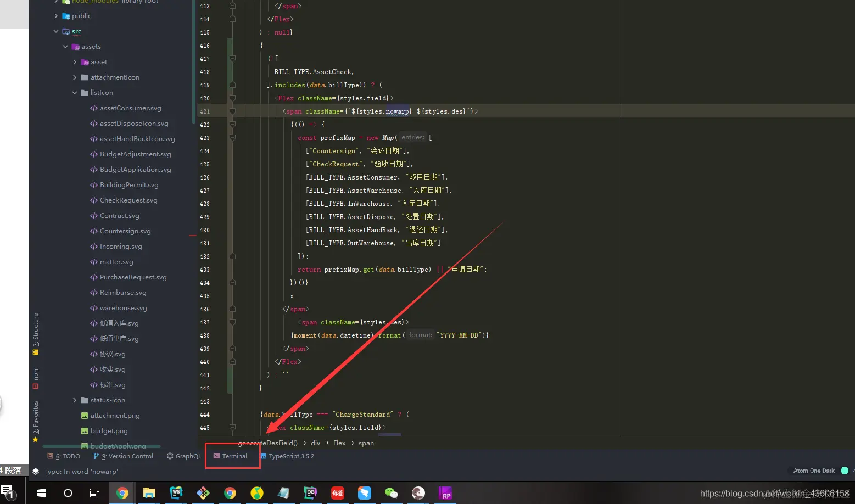Open the TypeScript 3.5.2 service panel
Screen dimensions: 855x504
click(x=287, y=456)
